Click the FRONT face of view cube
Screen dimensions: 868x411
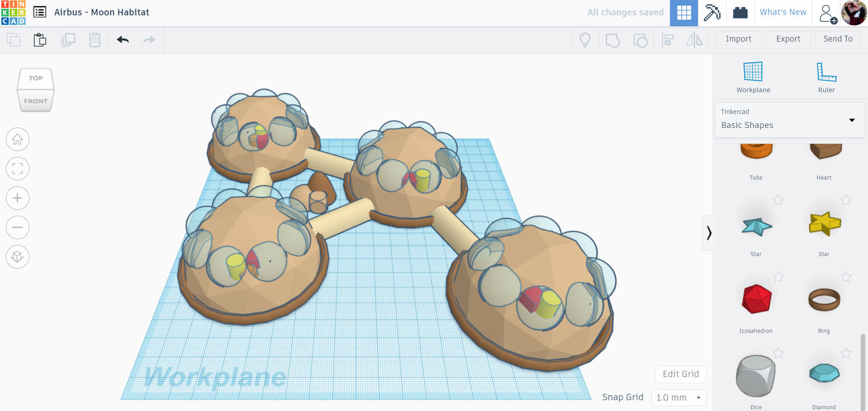pyautogui.click(x=36, y=100)
